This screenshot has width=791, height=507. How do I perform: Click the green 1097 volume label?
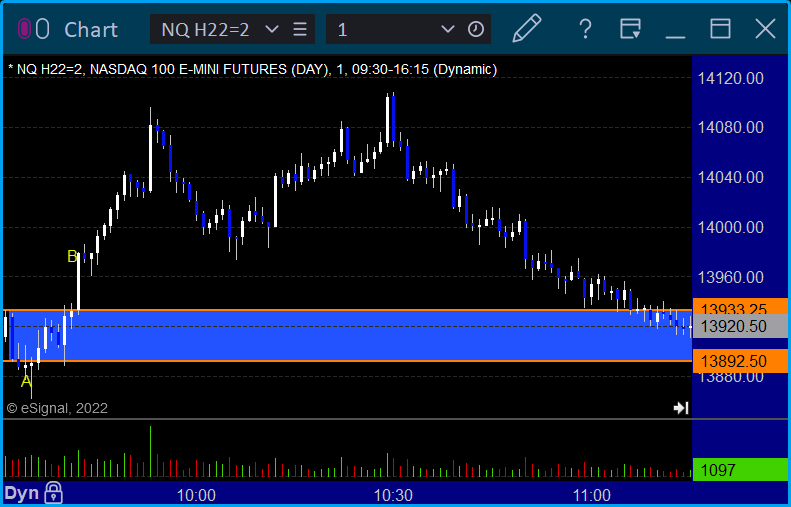(x=740, y=470)
